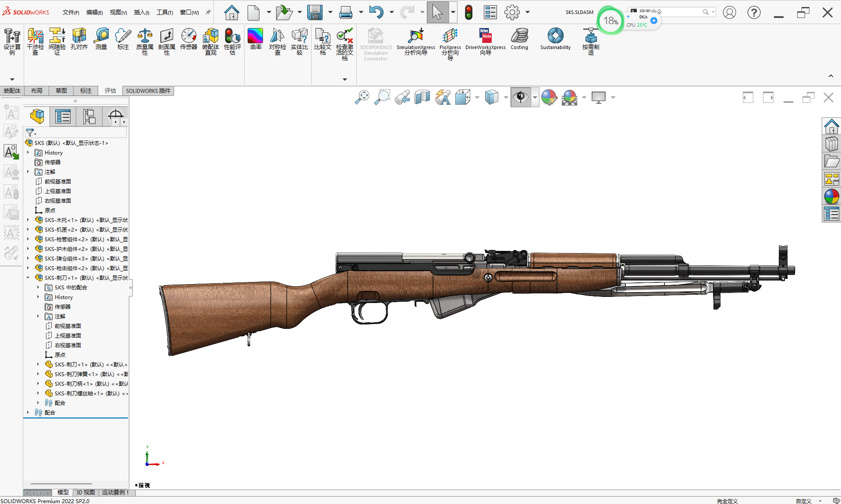Open the Sustainability tool
Image resolution: width=841 pixels, height=504 pixels.
click(555, 39)
